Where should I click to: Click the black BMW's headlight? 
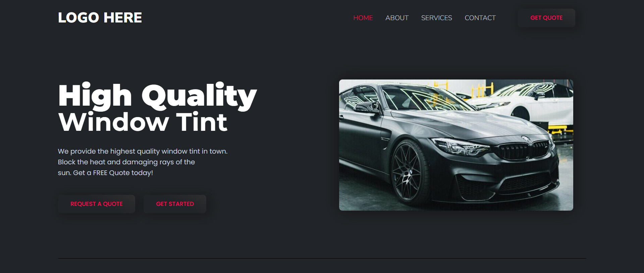click(x=461, y=147)
